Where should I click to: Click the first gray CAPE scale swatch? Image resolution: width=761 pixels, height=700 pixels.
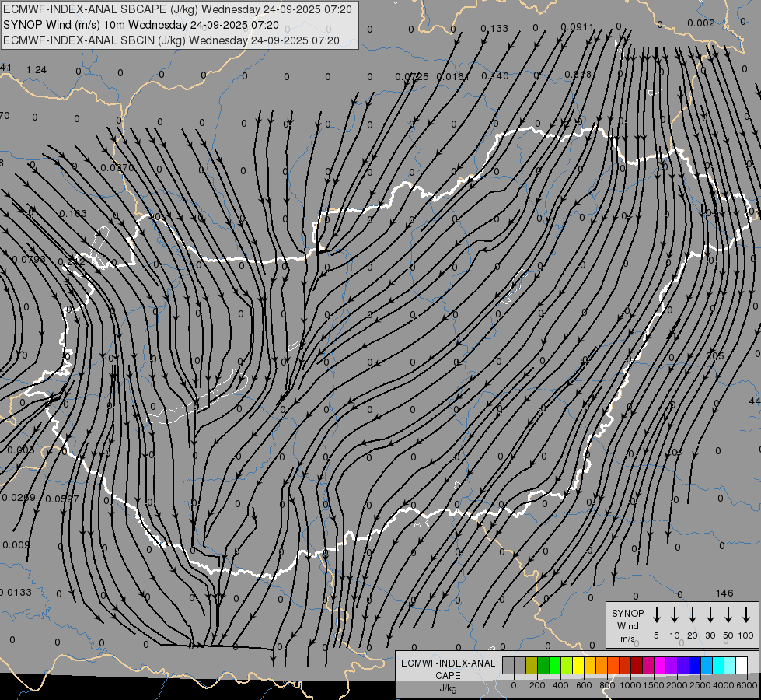508,665
